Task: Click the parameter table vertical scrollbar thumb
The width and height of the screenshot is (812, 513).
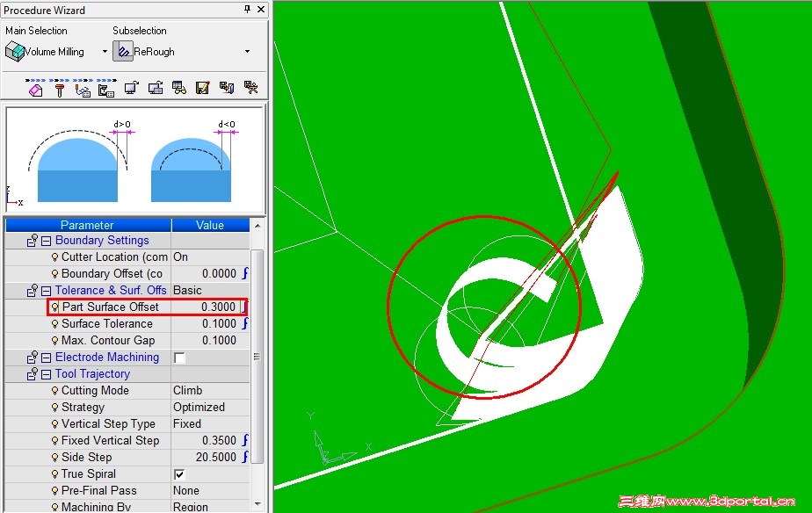Action: click(x=257, y=356)
